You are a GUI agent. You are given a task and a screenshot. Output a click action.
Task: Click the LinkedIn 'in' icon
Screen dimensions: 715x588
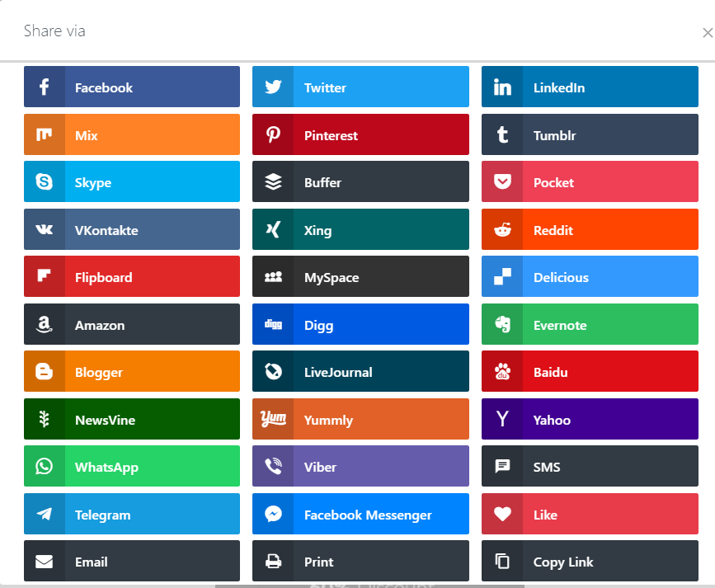(502, 87)
